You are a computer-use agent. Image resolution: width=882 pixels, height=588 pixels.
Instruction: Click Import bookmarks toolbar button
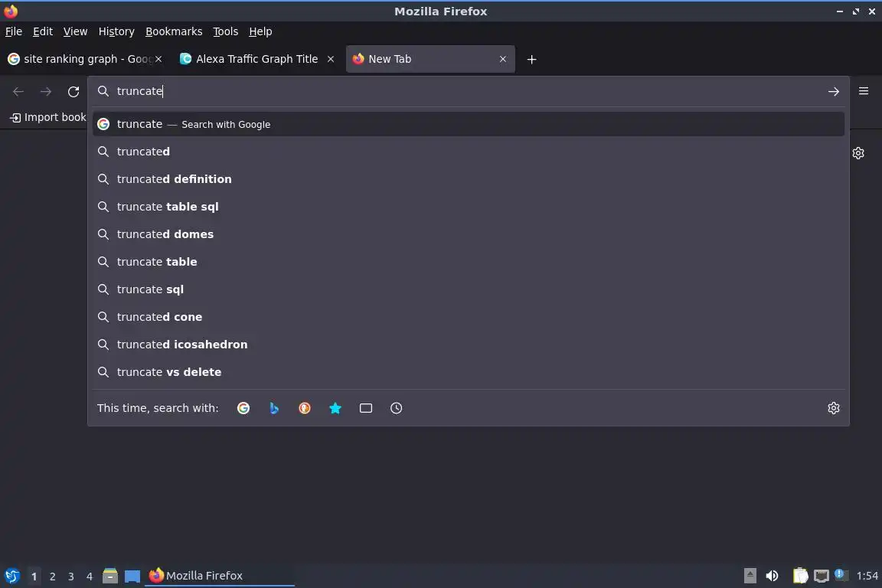click(x=47, y=117)
